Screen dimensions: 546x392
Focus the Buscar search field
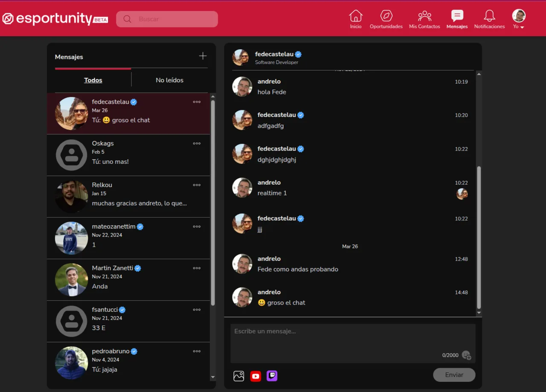click(x=167, y=19)
